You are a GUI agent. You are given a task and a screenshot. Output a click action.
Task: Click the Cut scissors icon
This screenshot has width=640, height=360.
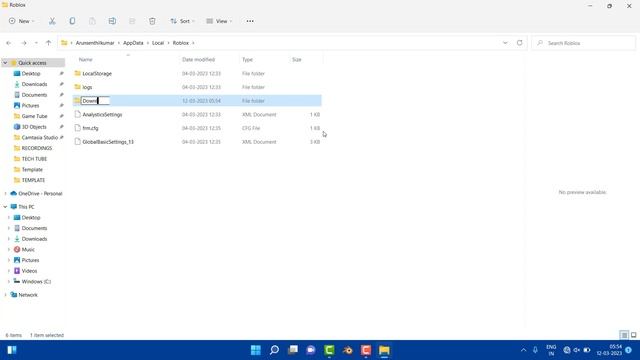[52, 21]
